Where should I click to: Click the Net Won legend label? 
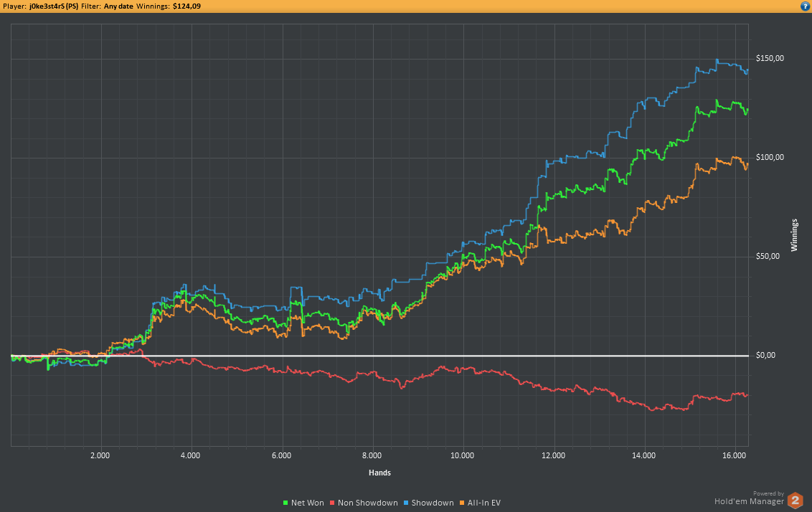point(308,503)
